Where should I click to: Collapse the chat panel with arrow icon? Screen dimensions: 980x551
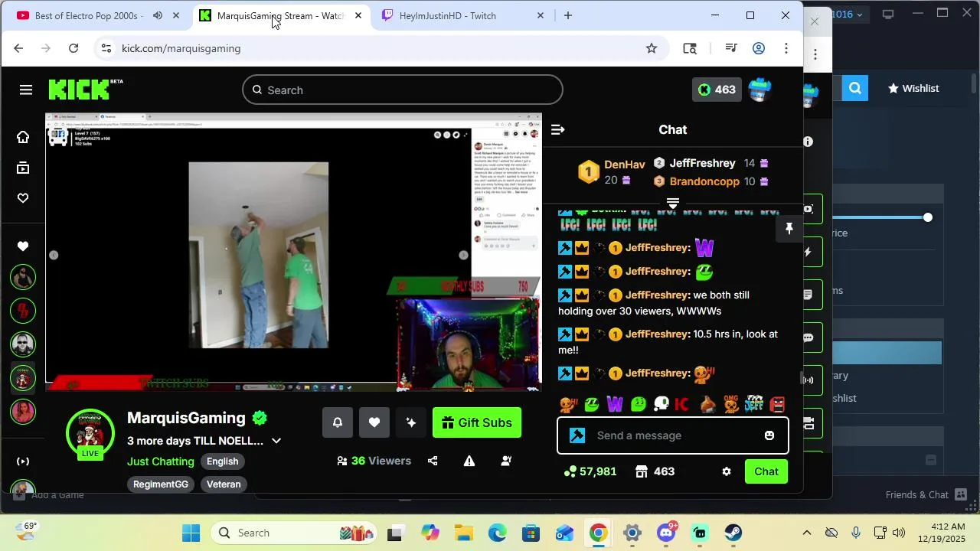point(557,130)
